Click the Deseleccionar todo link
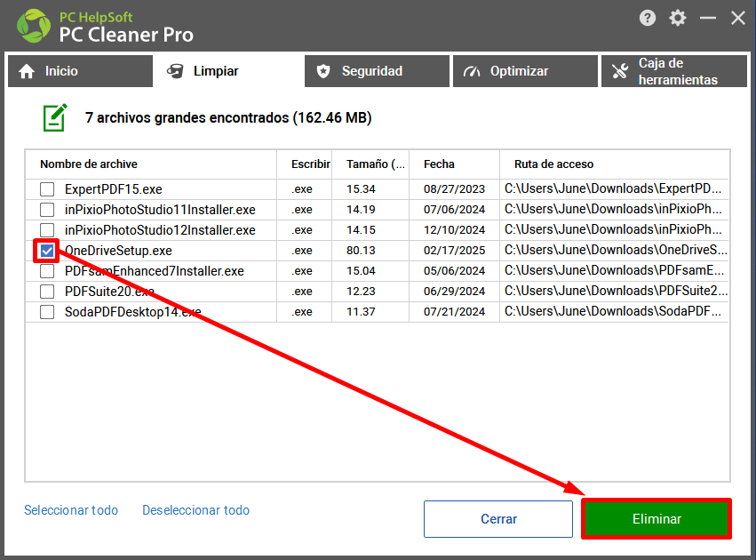 (195, 510)
